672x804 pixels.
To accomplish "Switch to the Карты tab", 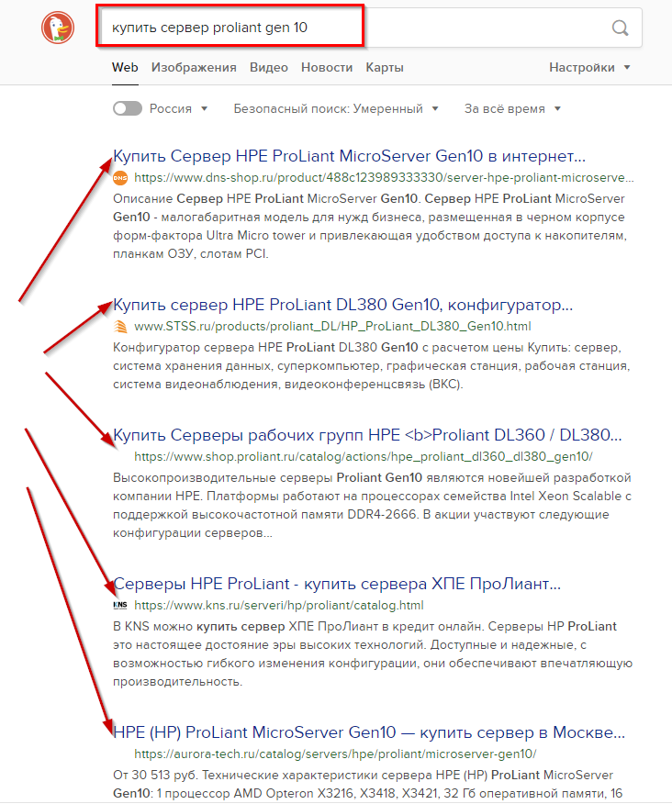I will 385,68.
